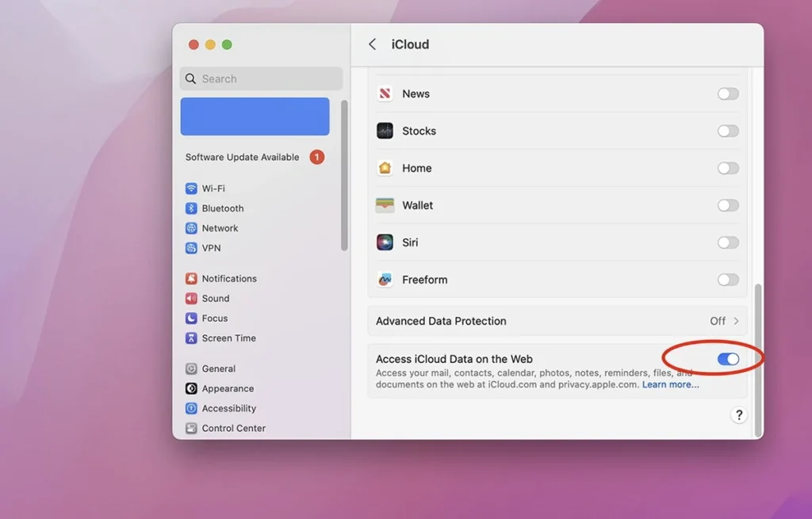812x519 pixels.
Task: Select Bluetooth in the sidebar
Action: click(223, 208)
